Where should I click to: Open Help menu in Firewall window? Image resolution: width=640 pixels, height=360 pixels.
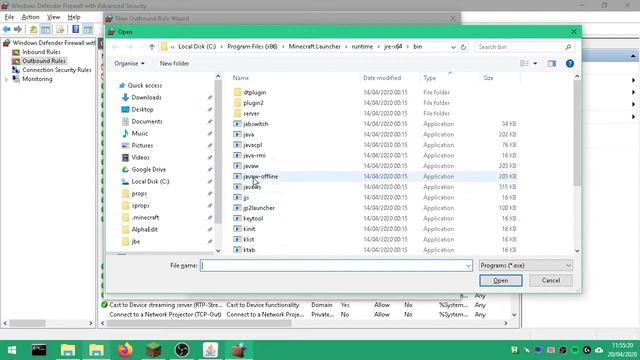click(x=74, y=17)
